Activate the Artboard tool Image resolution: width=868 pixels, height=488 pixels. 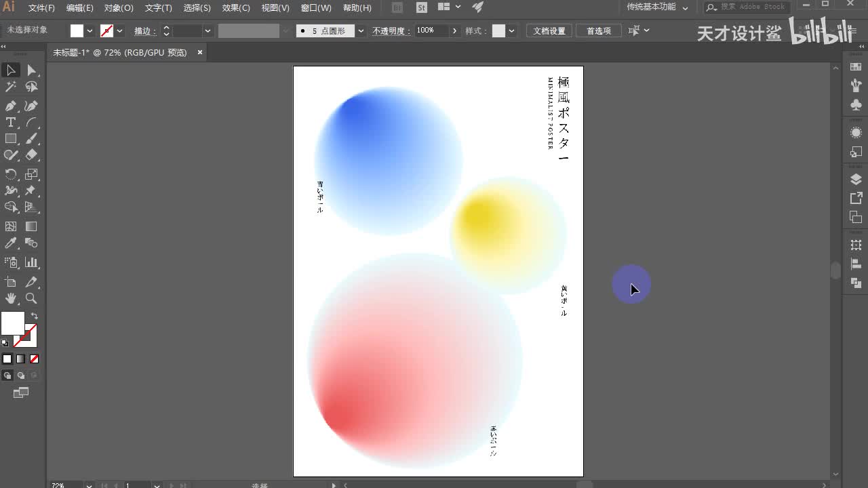(11, 282)
